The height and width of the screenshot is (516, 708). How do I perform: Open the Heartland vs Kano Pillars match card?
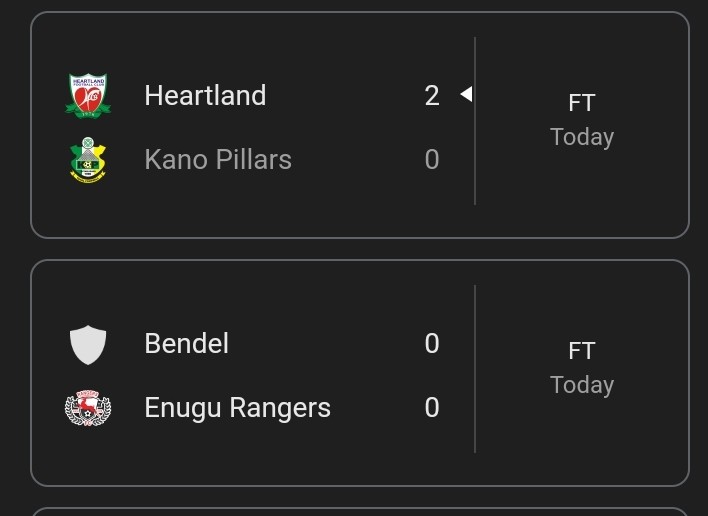tap(360, 125)
